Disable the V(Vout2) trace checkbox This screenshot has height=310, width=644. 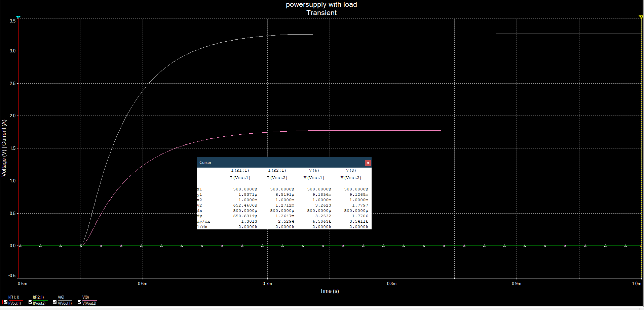pyautogui.click(x=80, y=302)
